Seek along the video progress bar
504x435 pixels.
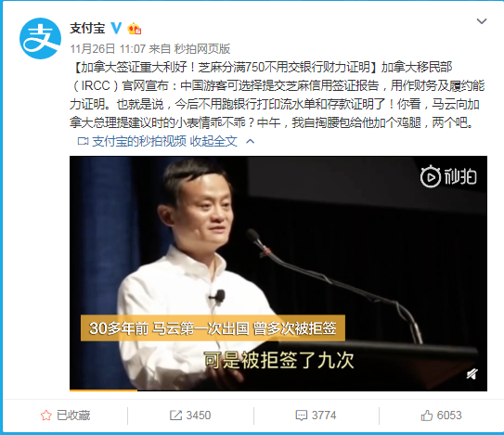pyautogui.click(x=278, y=390)
